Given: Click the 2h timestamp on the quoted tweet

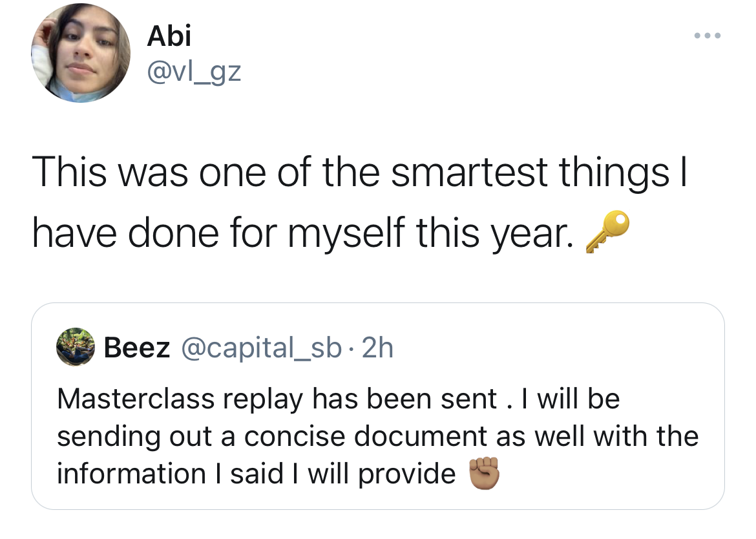Looking at the screenshot, I should click(377, 348).
